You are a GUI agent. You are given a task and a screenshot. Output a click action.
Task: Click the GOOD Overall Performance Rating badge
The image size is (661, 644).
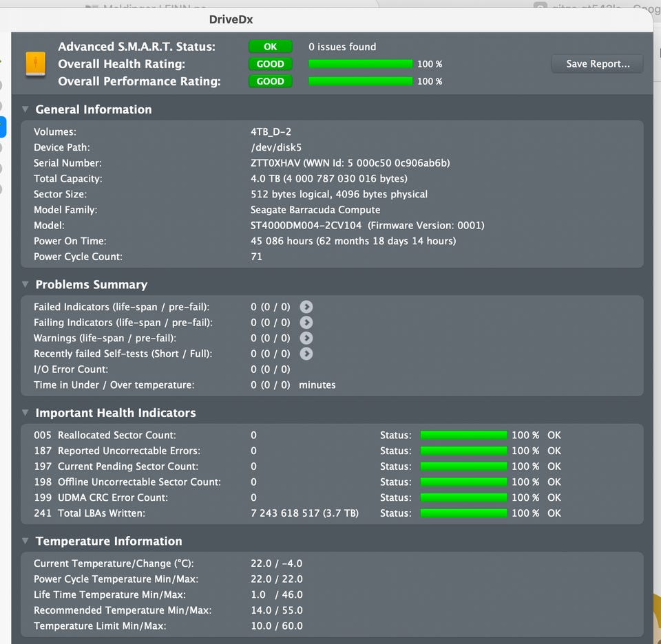coord(270,81)
